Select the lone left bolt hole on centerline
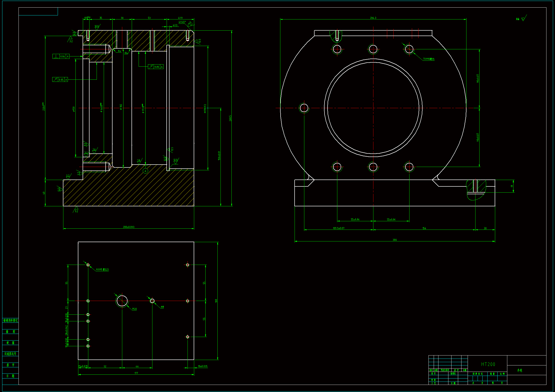The image size is (555, 392). [x=304, y=108]
